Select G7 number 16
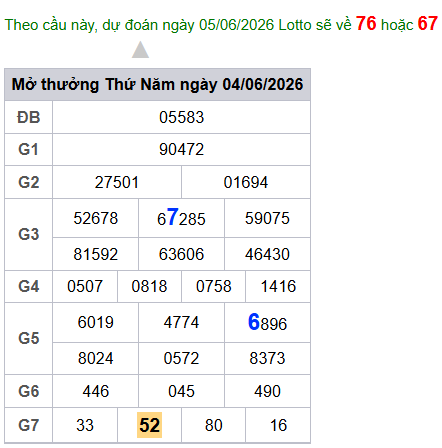 coord(278,425)
